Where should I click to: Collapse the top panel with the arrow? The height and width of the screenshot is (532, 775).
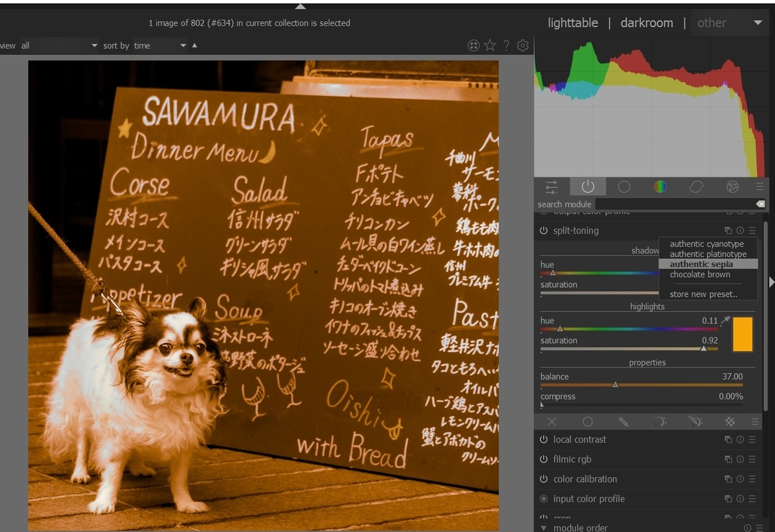click(x=300, y=6)
